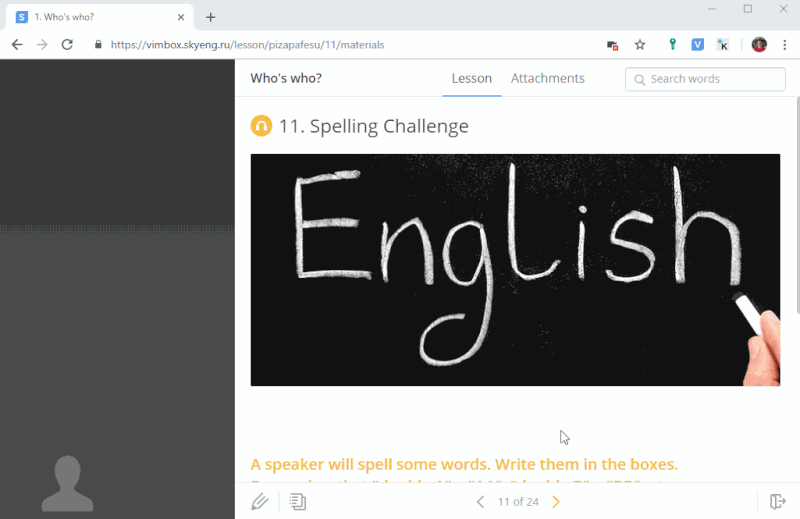Switch to the Lesson tab

point(471,78)
